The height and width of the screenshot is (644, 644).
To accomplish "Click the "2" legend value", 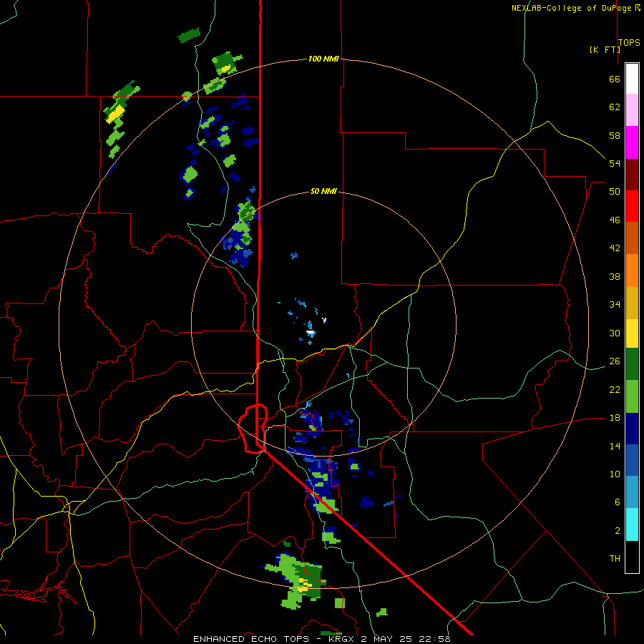I will (x=617, y=531).
